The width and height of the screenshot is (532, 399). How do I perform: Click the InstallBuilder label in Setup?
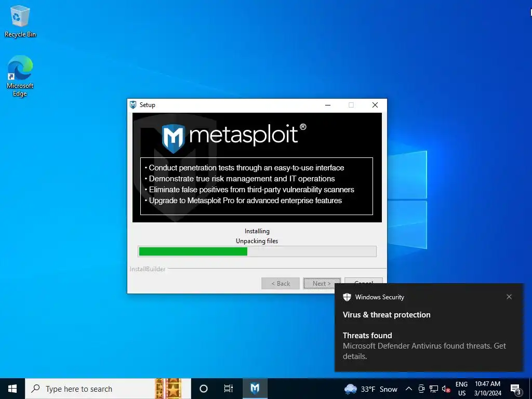[147, 269]
